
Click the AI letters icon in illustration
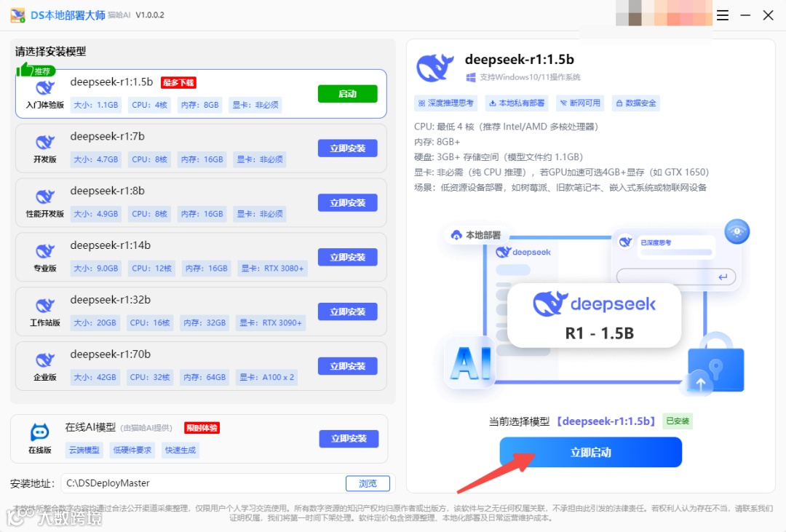(470, 363)
